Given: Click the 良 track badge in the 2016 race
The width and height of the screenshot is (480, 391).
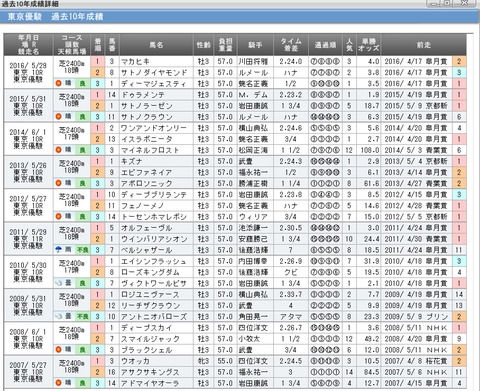Looking at the screenshot, I should click(x=82, y=83).
